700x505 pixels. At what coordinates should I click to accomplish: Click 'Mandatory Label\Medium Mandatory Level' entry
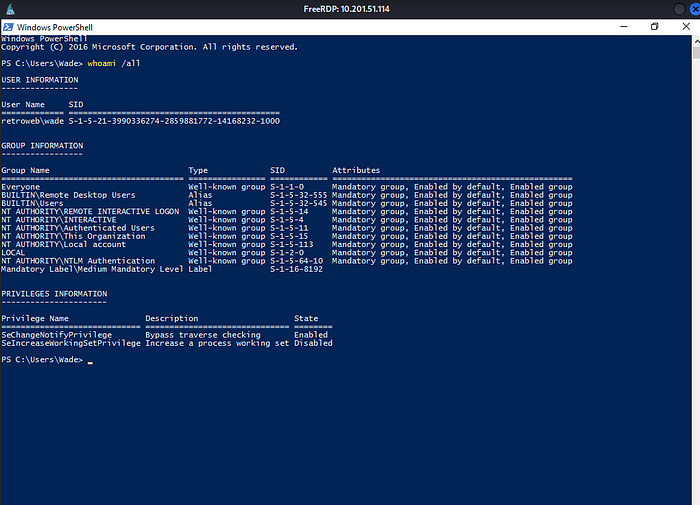[92, 269]
